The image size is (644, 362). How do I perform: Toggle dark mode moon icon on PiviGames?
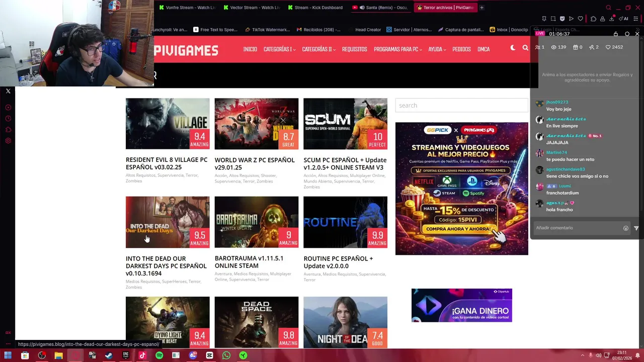point(513,48)
